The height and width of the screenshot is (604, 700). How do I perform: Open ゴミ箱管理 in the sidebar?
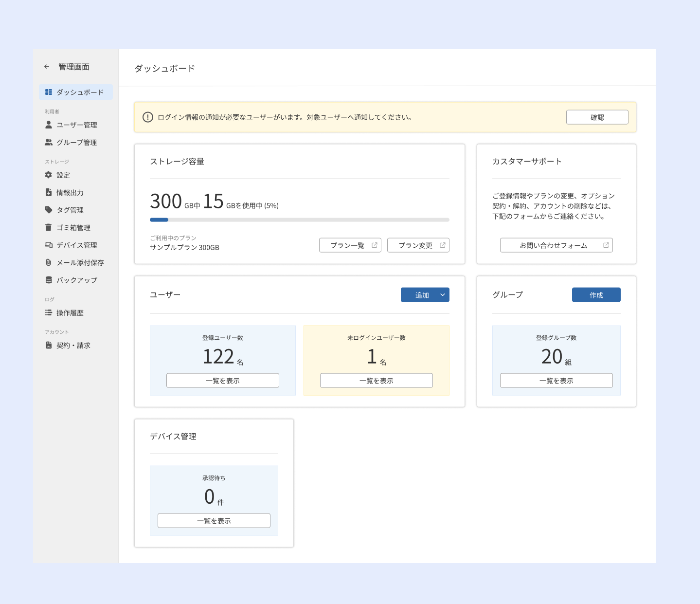click(76, 227)
